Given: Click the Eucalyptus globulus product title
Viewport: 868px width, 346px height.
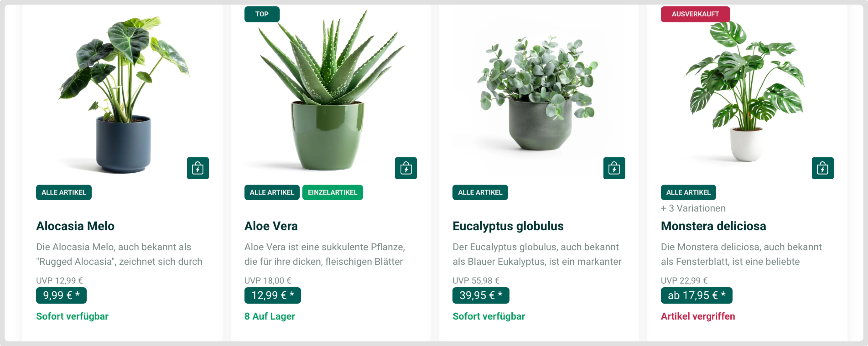Looking at the screenshot, I should (x=508, y=226).
